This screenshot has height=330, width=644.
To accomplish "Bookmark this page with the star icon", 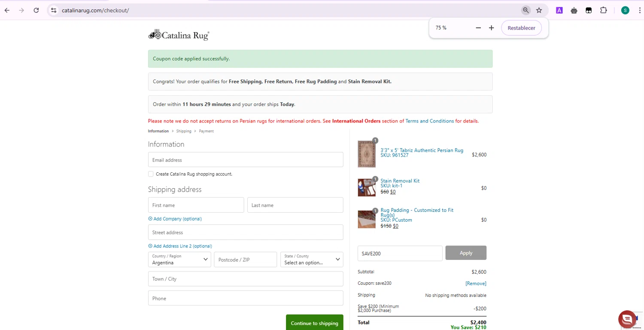I will click(539, 10).
